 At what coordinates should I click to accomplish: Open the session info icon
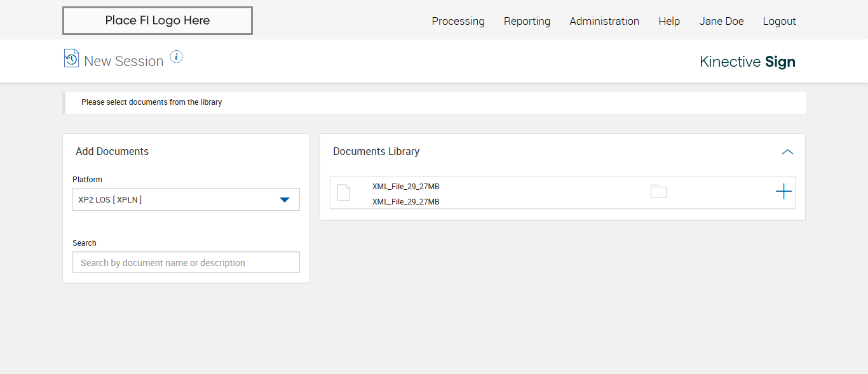point(177,57)
